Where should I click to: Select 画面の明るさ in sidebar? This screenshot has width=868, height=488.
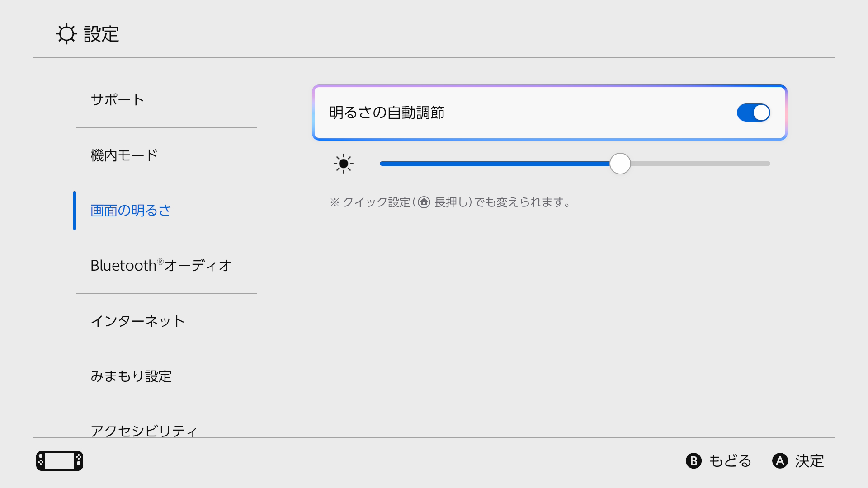131,211
